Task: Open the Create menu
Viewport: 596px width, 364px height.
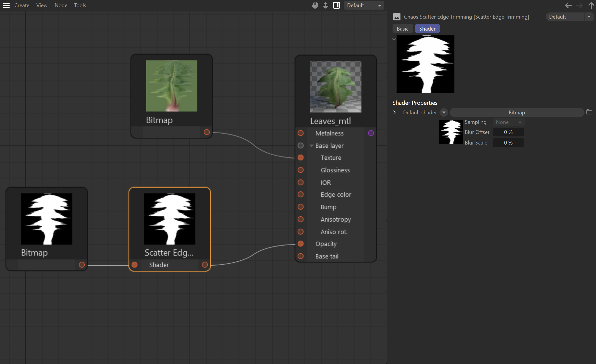Action: tap(22, 5)
